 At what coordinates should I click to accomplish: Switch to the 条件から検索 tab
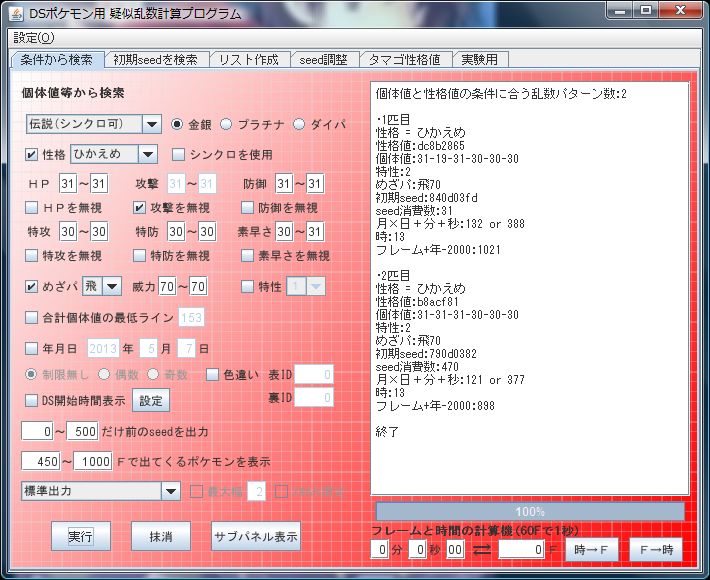(57, 59)
